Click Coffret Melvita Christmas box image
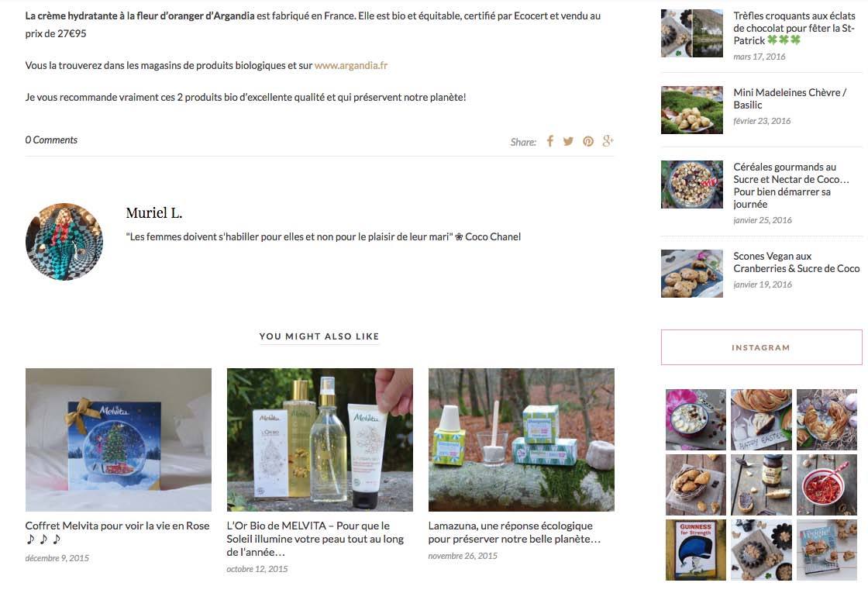868x600 pixels. pyautogui.click(x=119, y=440)
